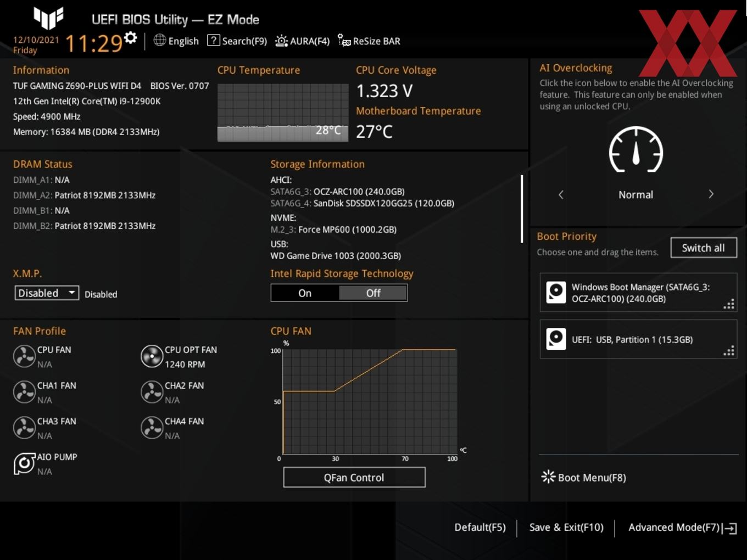Click the CHA1 FAN icon
The image size is (747, 560).
point(24,392)
